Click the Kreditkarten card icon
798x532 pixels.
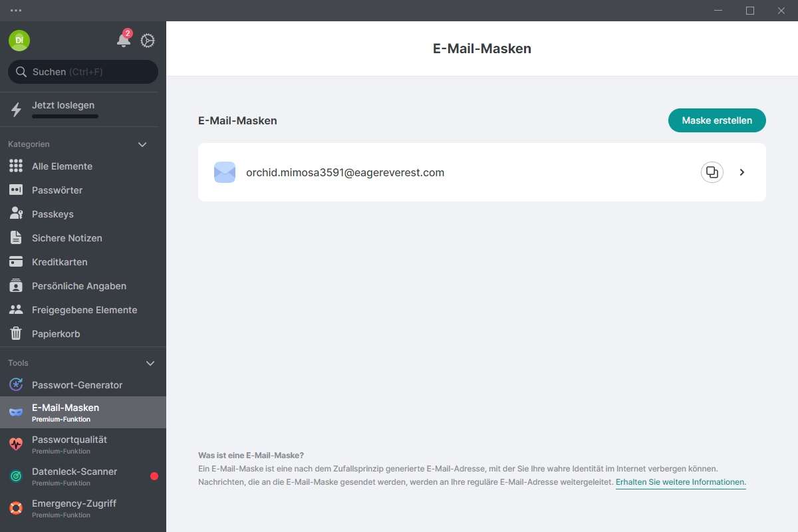(x=16, y=262)
